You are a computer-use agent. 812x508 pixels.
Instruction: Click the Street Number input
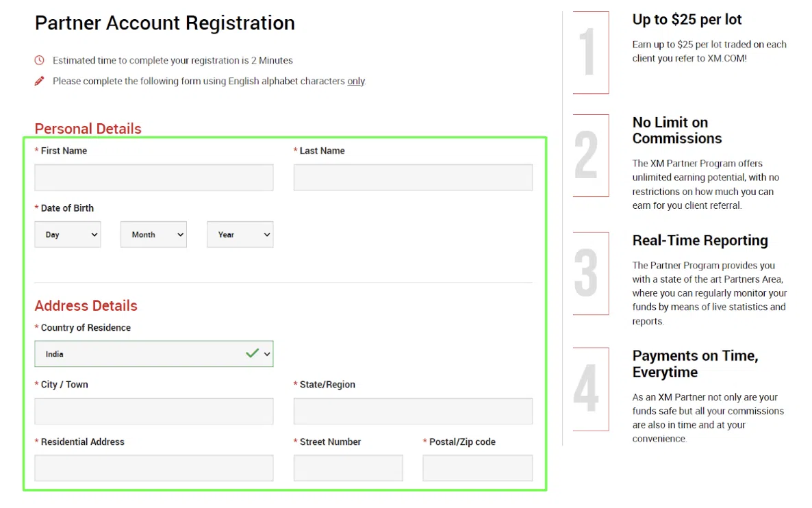point(348,468)
